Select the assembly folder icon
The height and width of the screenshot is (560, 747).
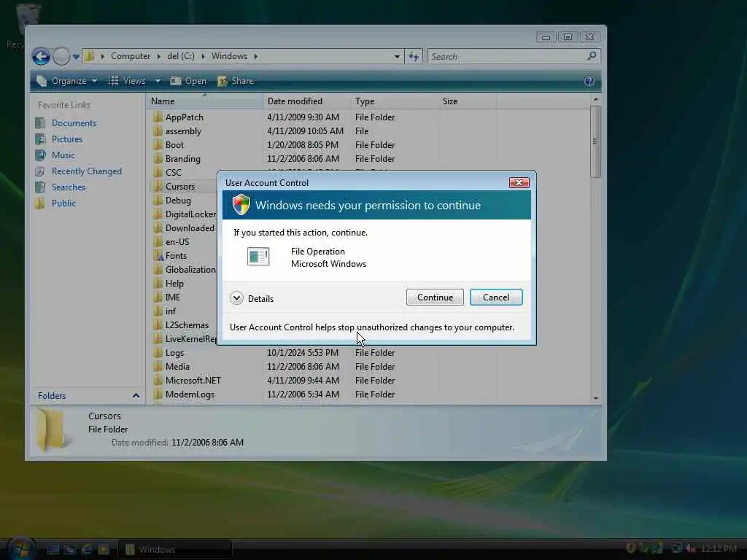[158, 131]
